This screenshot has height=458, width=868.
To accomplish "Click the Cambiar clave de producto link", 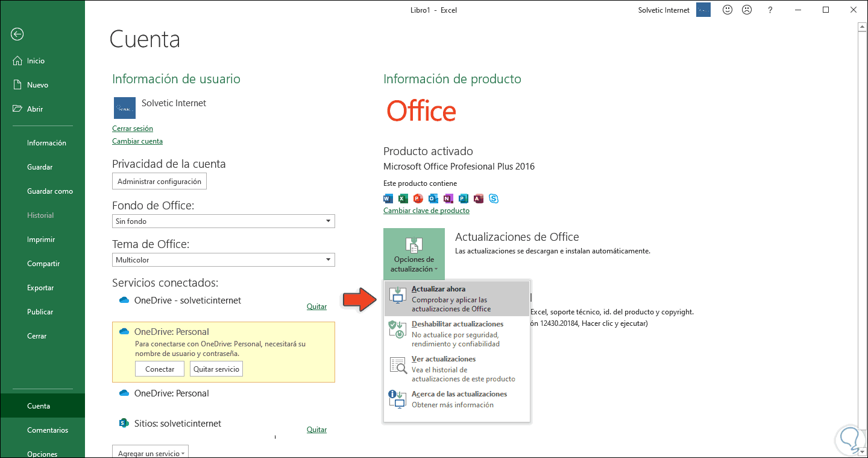I will click(x=426, y=211).
